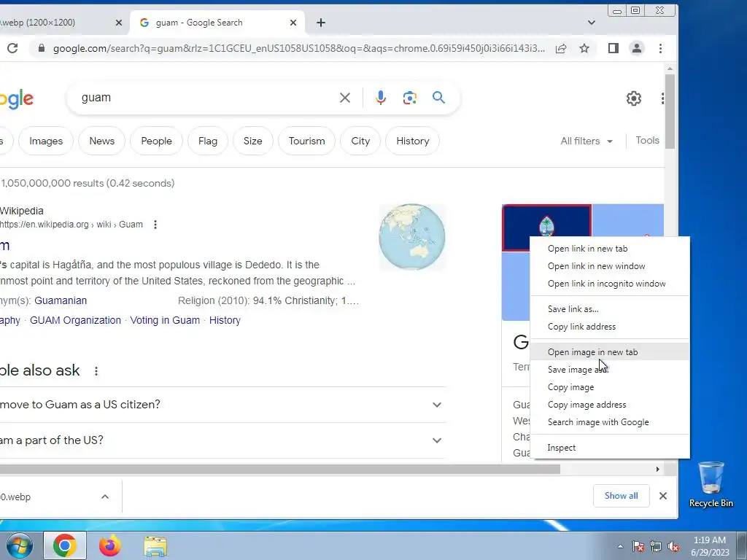Open People also ask options dots
The image size is (747, 560).
pyautogui.click(x=96, y=371)
